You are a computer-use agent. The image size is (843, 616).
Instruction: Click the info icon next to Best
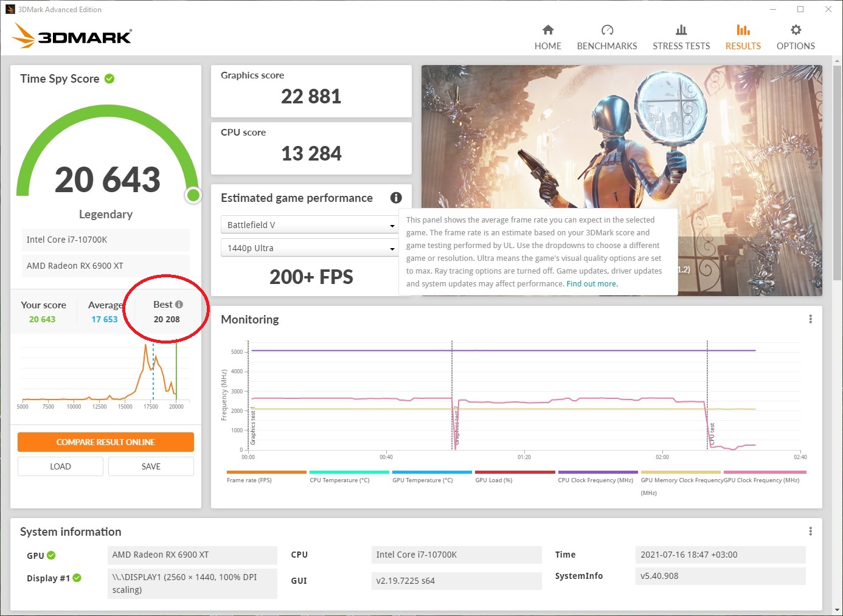[x=179, y=304]
